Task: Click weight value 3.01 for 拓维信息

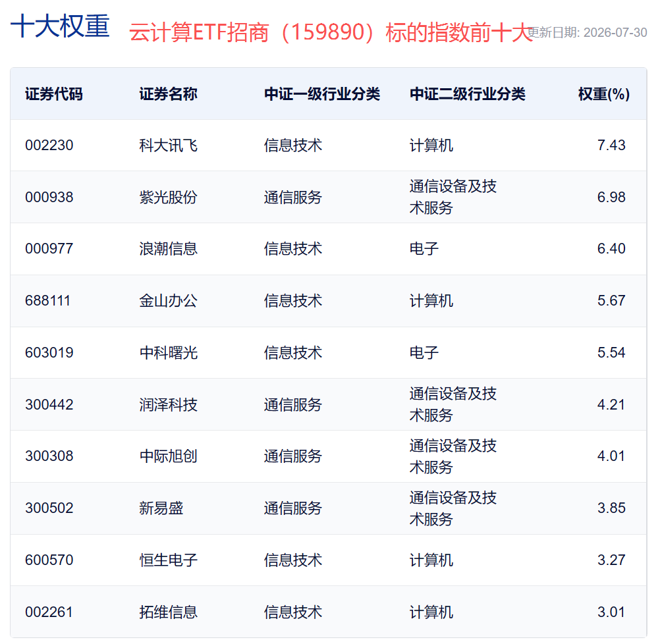Action: (x=611, y=612)
